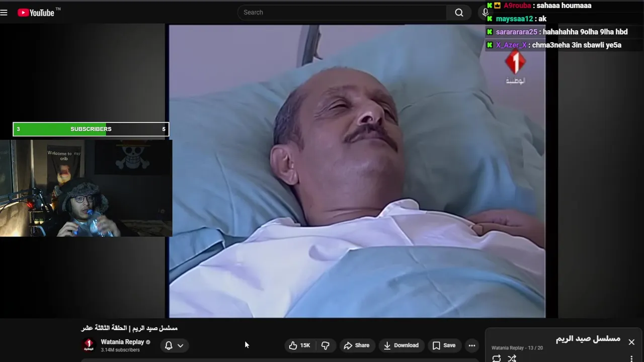644x362 pixels.
Task: Open playlist options three-dot menu
Action: point(631,358)
